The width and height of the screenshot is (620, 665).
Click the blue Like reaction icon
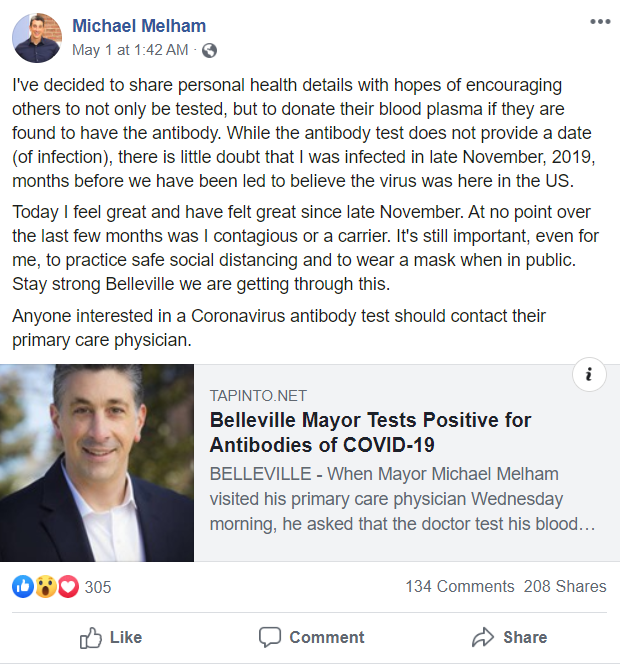coord(23,587)
